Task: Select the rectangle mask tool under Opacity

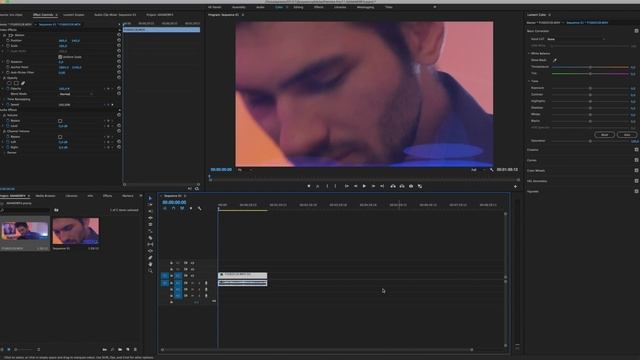Action: click(16, 83)
